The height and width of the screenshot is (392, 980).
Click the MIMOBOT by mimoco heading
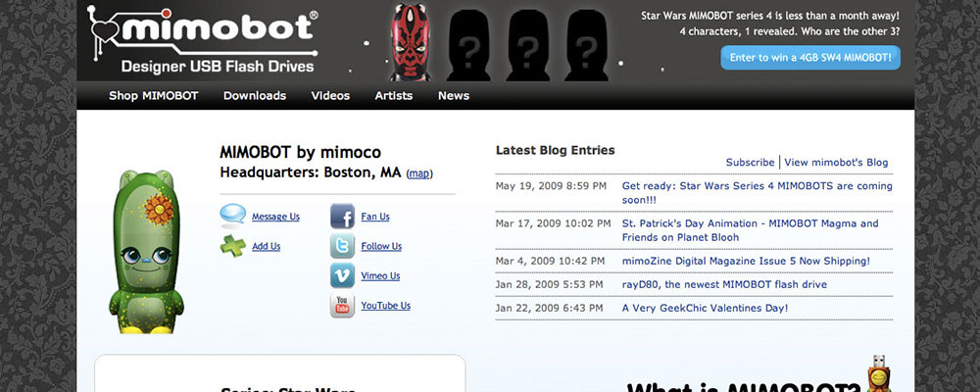pyautogui.click(x=300, y=152)
